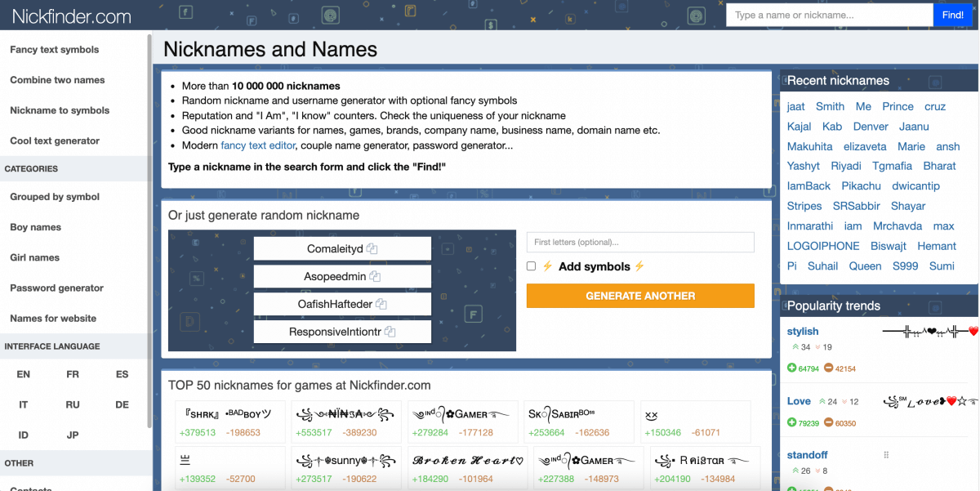This screenshot has width=980, height=491.
Task: Open Boy names category in sidebar
Action: [35, 227]
